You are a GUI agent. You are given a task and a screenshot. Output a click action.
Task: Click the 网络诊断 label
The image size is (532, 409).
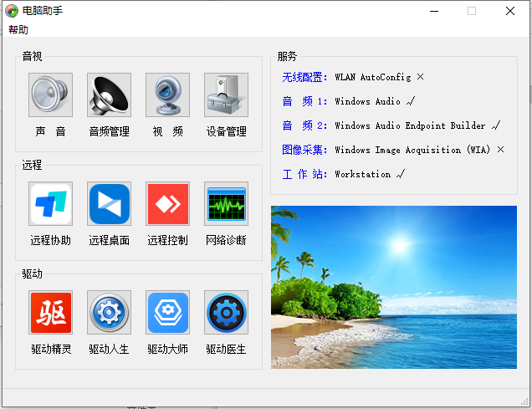point(226,240)
